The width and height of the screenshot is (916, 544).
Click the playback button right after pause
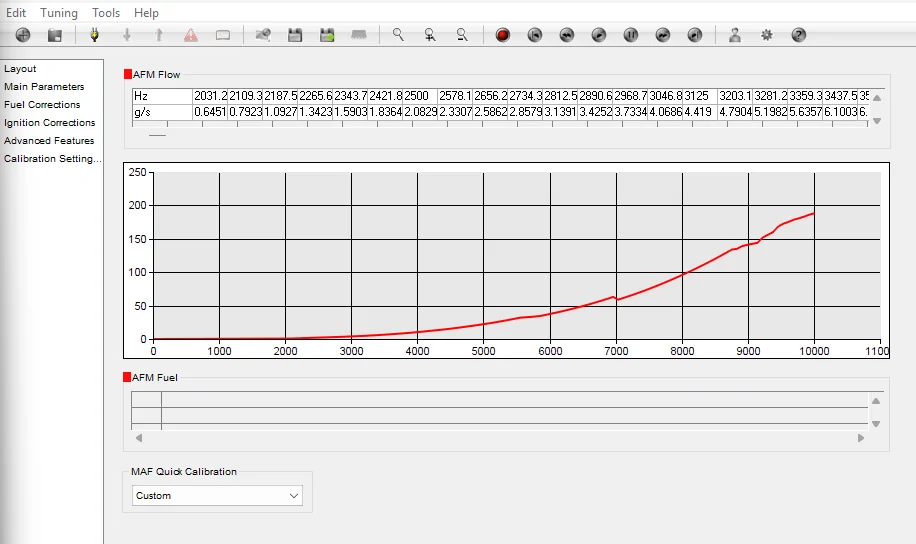coord(662,35)
